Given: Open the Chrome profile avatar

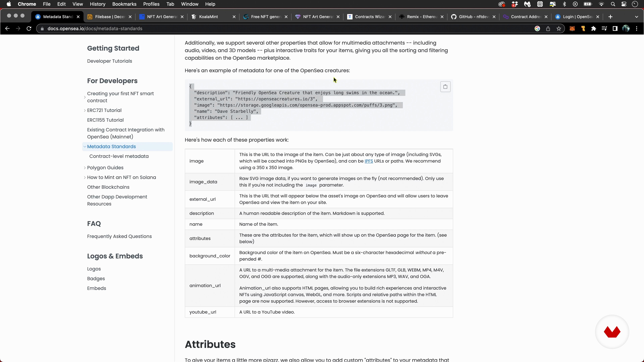Looking at the screenshot, I should point(626,28).
